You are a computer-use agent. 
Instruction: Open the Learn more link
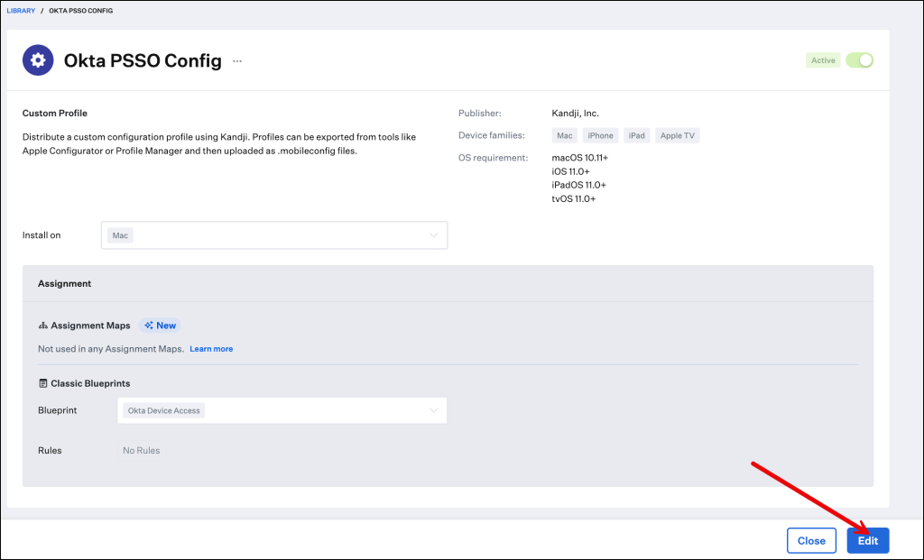click(x=211, y=349)
